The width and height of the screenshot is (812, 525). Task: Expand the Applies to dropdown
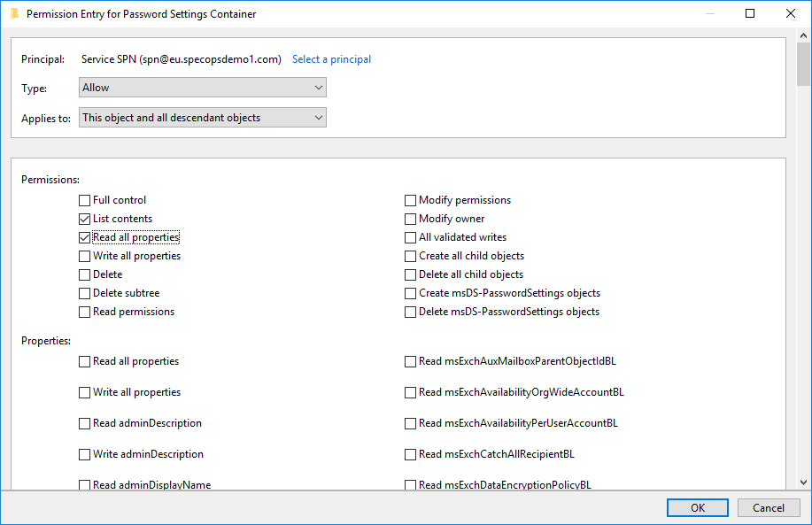click(203, 118)
